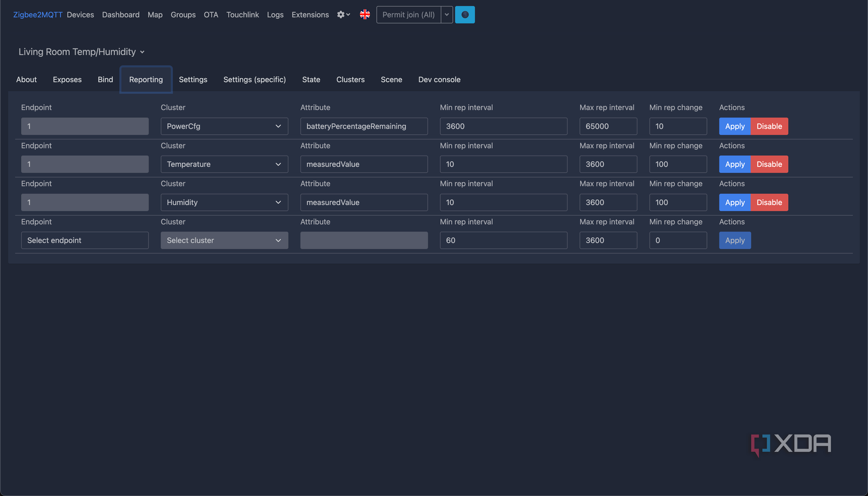
Task: Click Humidity row min rep change field
Action: (x=678, y=202)
